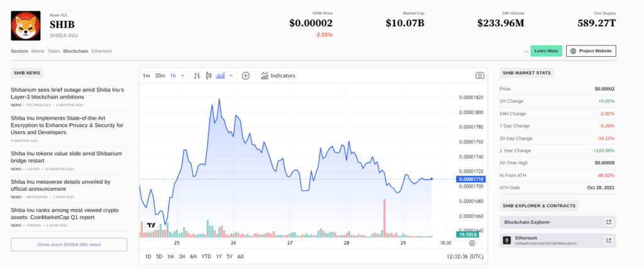Open the Indicators panel
Viewport: 644px width, 269px height.
[x=278, y=76]
